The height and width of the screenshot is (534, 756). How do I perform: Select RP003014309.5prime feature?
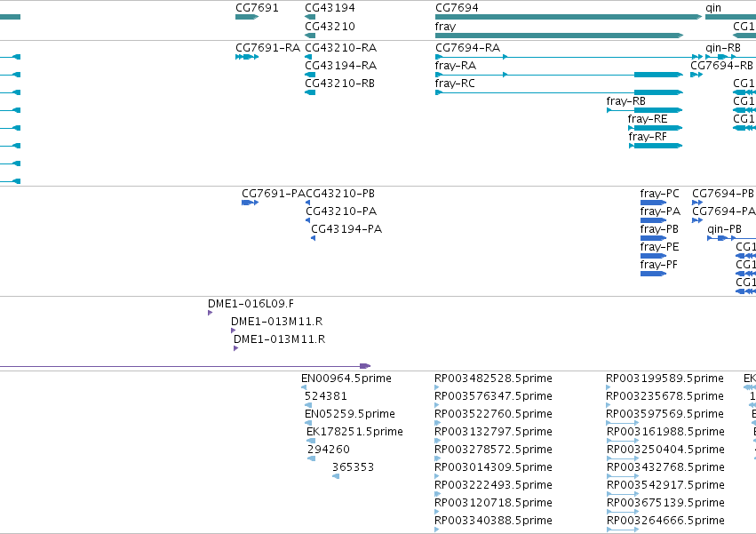[x=437, y=476]
